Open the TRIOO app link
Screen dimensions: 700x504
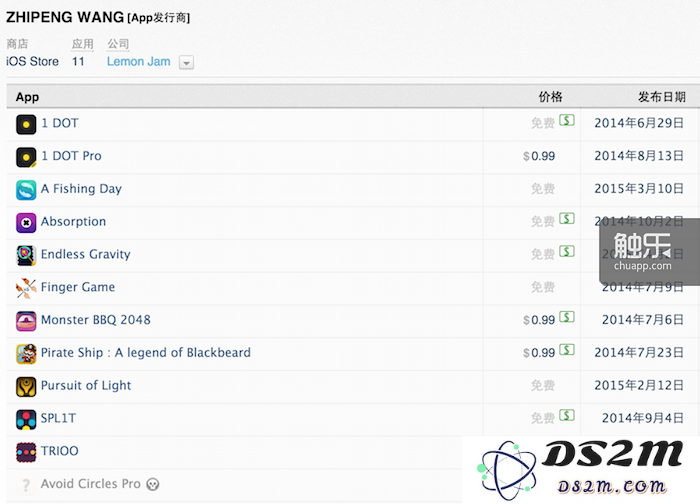[x=60, y=451]
